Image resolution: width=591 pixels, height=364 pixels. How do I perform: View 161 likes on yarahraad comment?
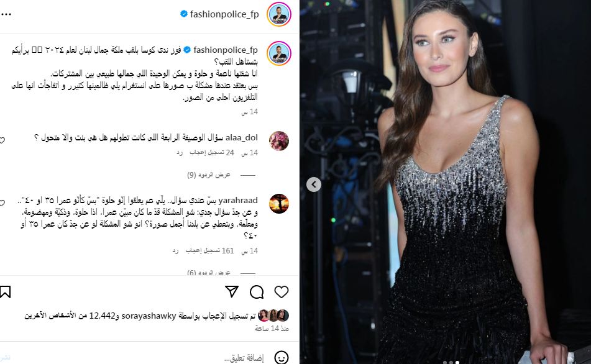(209, 251)
